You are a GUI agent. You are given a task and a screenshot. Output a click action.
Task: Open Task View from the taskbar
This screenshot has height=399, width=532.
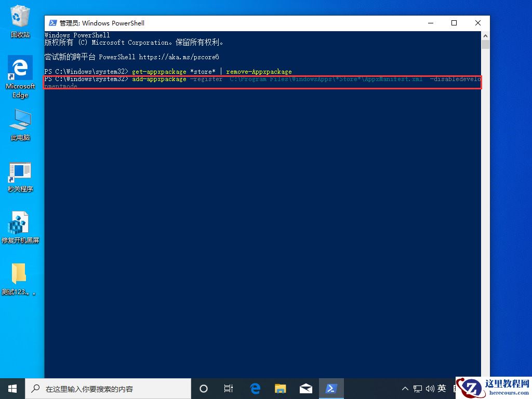click(x=229, y=389)
